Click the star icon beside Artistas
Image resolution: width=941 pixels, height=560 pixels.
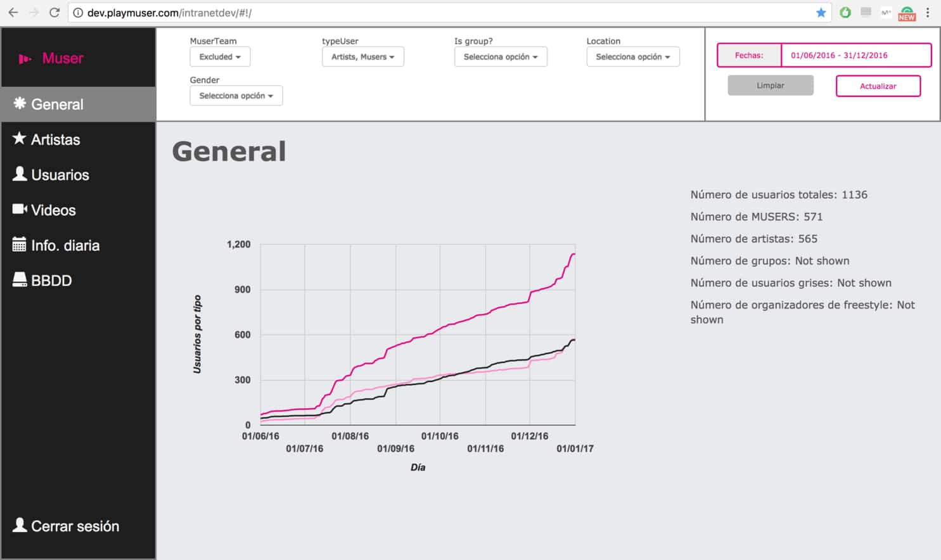[x=20, y=138]
